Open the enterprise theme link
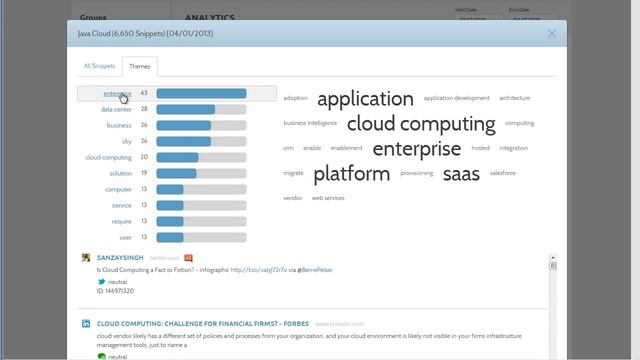The height and width of the screenshot is (360, 640). tap(118, 93)
